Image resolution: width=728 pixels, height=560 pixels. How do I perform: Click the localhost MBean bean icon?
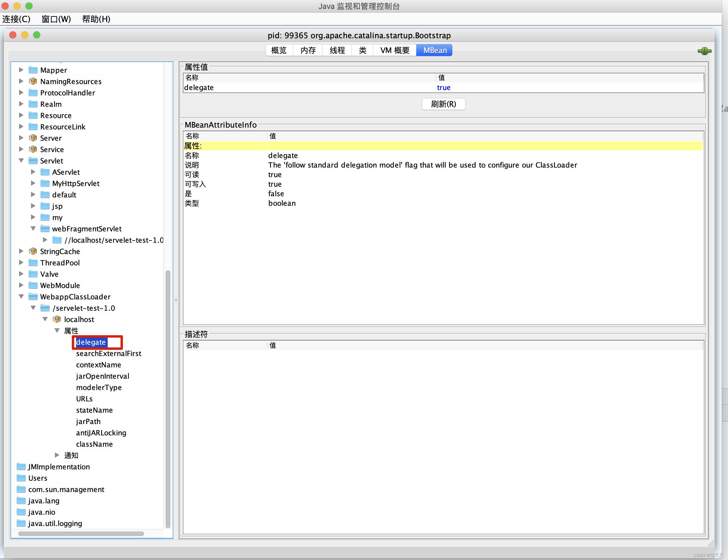(57, 319)
